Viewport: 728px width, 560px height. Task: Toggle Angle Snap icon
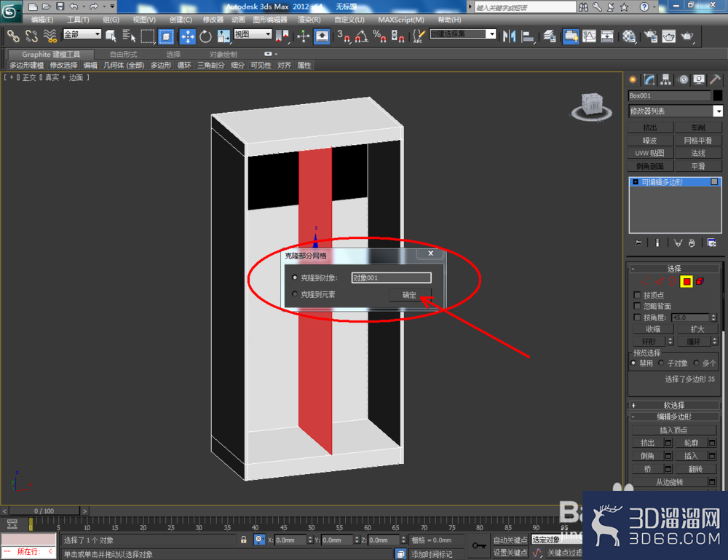pos(362,36)
